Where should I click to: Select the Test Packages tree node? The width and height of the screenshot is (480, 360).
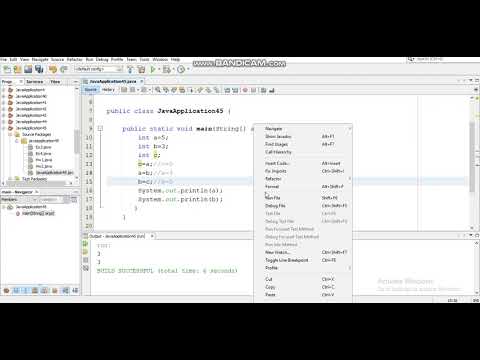[x=34, y=179]
